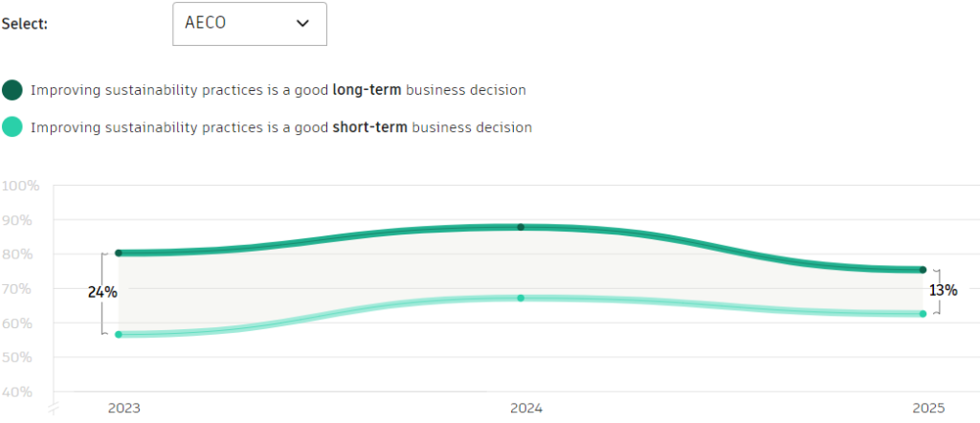Click the 2023 long-term data point
This screenshot has height=423, width=980.
(119, 253)
